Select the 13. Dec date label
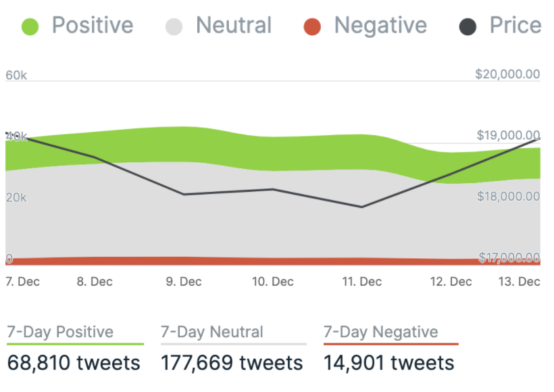 pos(520,281)
